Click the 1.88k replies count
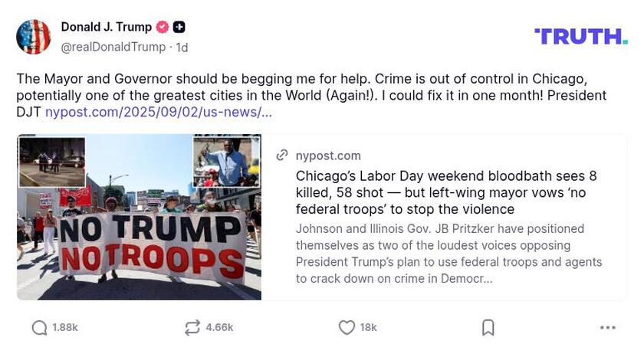 coord(65,328)
